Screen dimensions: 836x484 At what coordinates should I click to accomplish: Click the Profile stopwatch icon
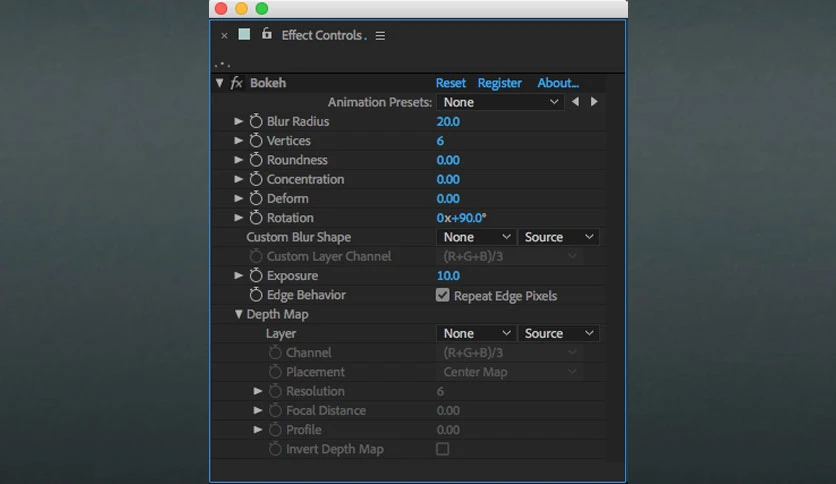275,429
